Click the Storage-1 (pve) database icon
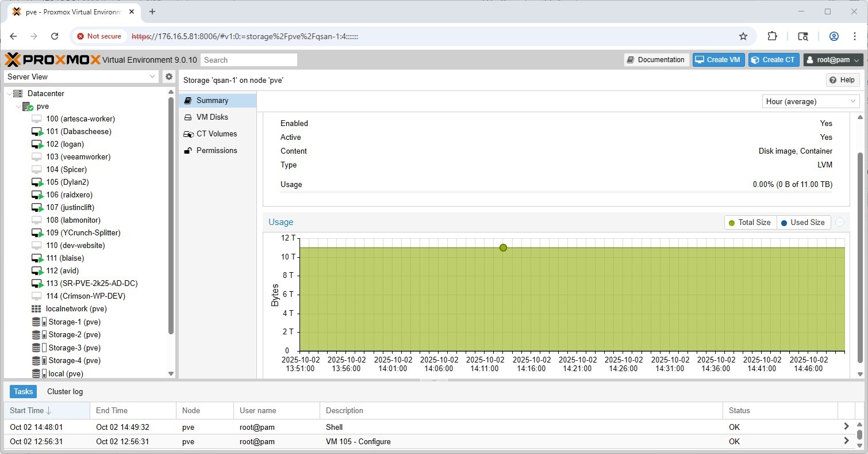This screenshot has height=454, width=868. 38,322
